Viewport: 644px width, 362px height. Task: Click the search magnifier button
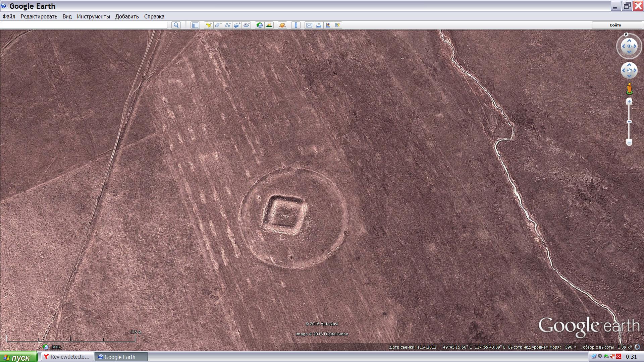tap(176, 25)
